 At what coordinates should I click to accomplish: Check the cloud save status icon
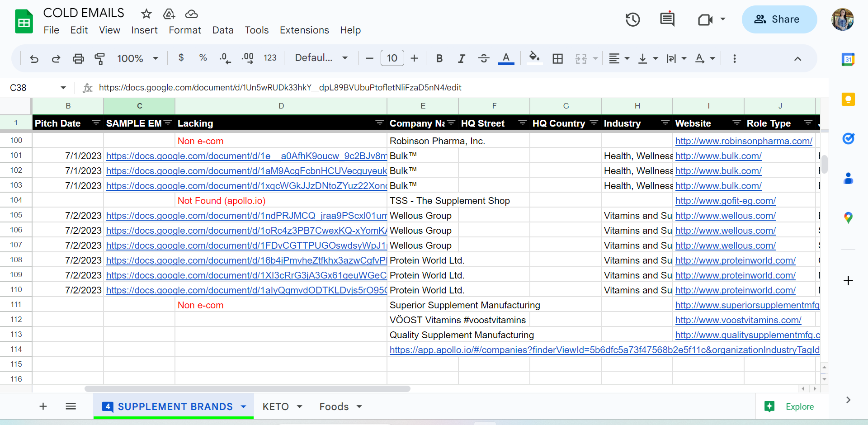[192, 14]
